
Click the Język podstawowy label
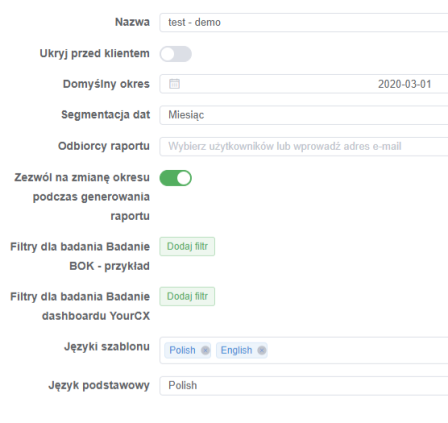click(x=99, y=385)
